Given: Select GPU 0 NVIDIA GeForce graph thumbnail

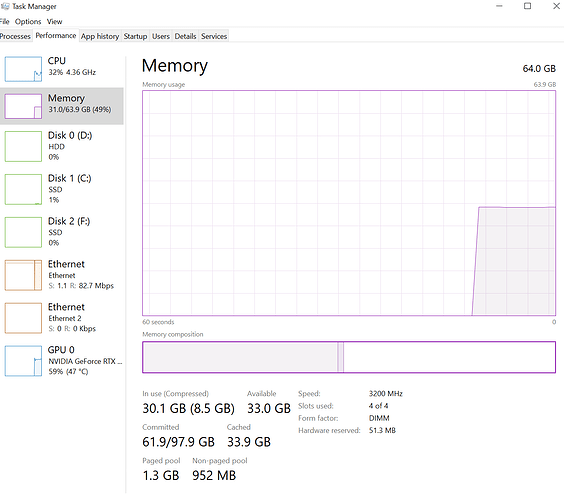Looking at the screenshot, I should click(x=23, y=361).
